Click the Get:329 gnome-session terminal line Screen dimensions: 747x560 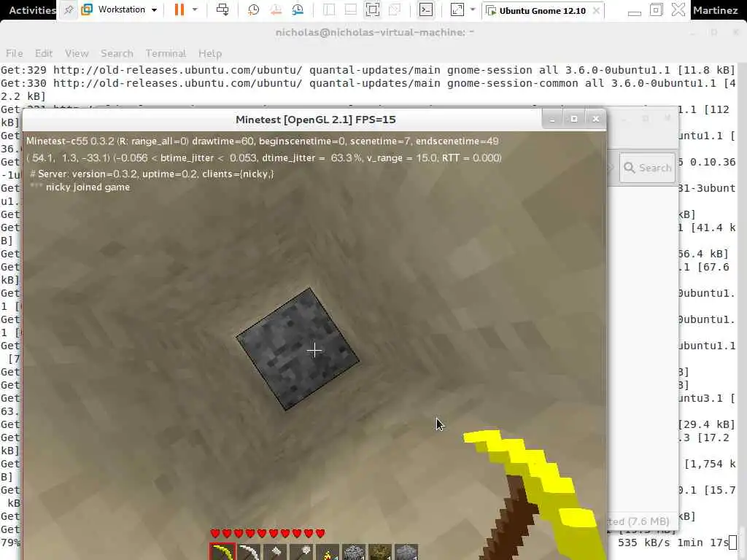[x=368, y=70]
